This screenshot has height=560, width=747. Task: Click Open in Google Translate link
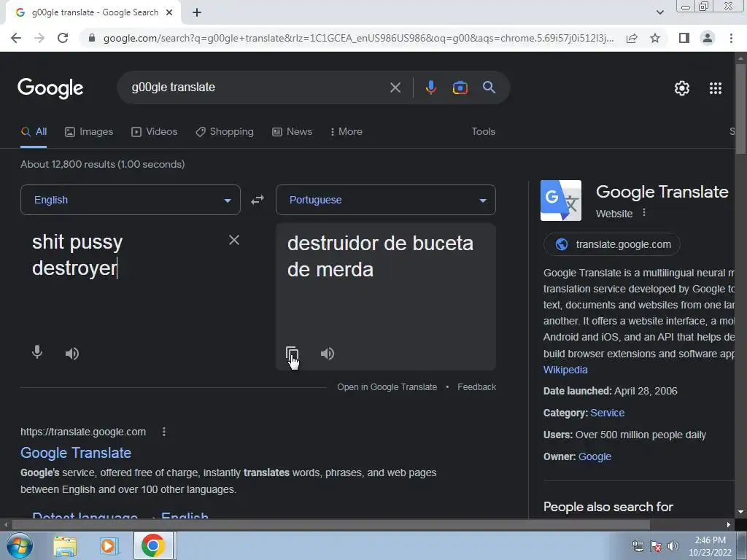tap(387, 387)
